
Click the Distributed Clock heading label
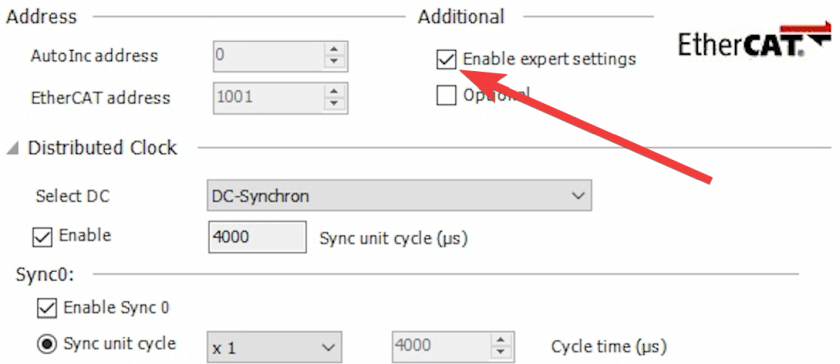(x=102, y=148)
